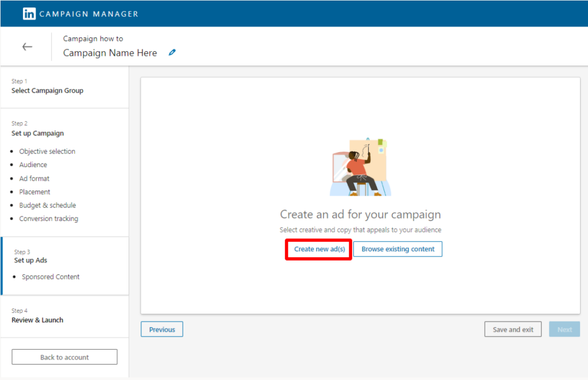Jump to the Audience section
This screenshot has width=588, height=380.
coord(33,165)
